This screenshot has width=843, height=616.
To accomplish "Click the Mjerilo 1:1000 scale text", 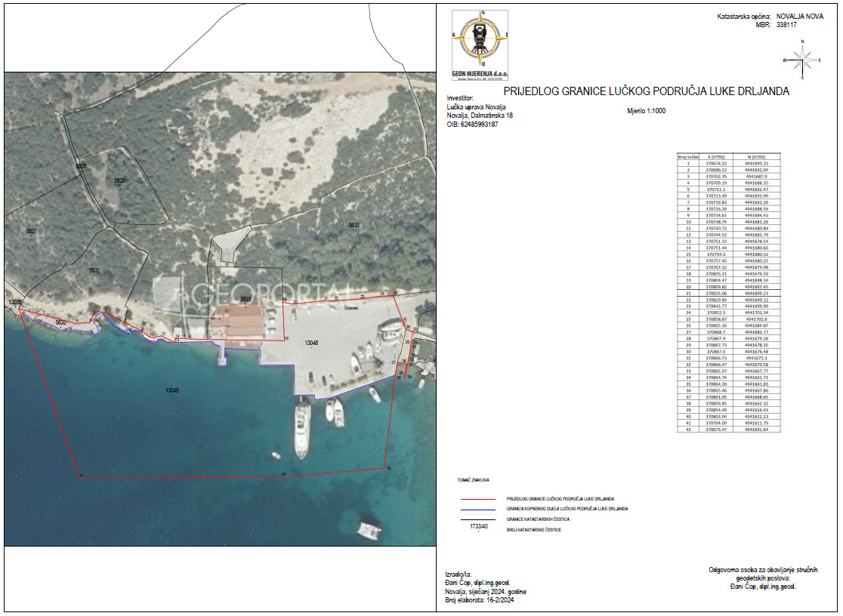I will (x=647, y=111).
